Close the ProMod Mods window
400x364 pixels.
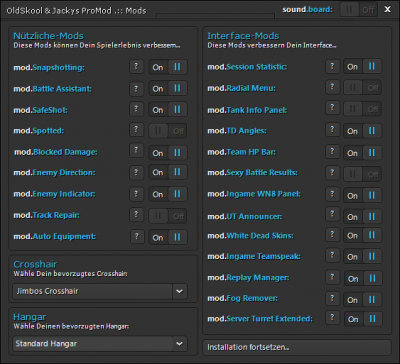(x=387, y=10)
